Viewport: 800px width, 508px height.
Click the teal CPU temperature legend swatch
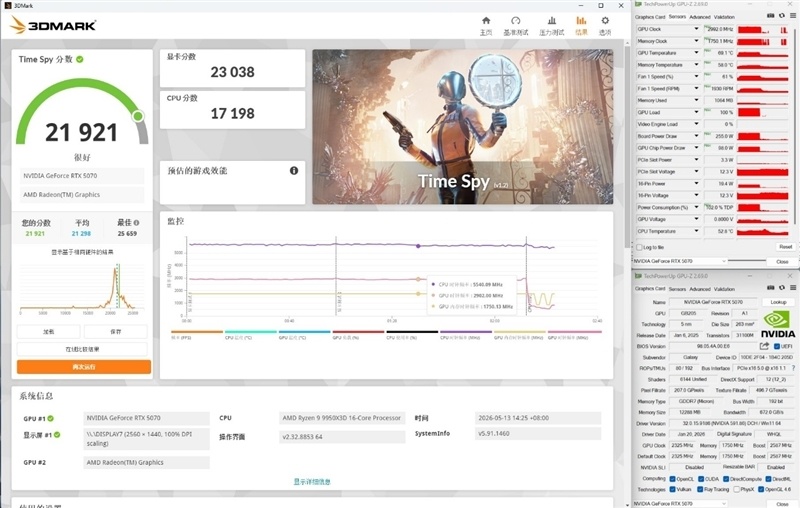251,332
